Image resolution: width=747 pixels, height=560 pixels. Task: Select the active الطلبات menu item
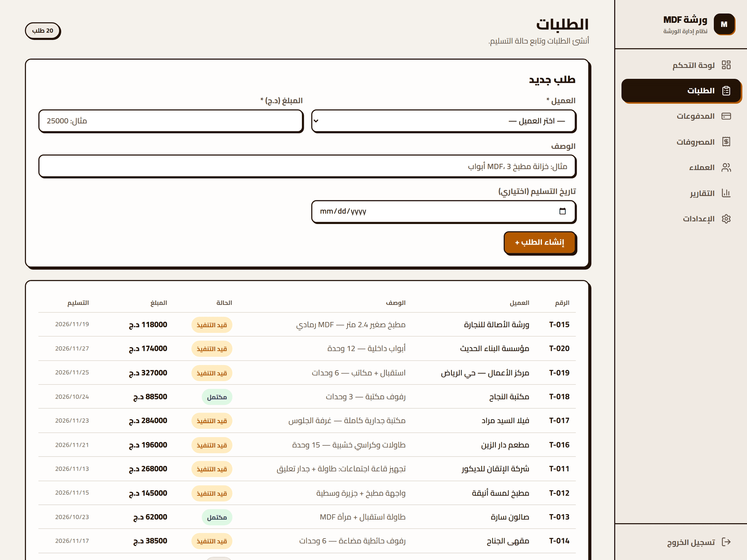[681, 91]
